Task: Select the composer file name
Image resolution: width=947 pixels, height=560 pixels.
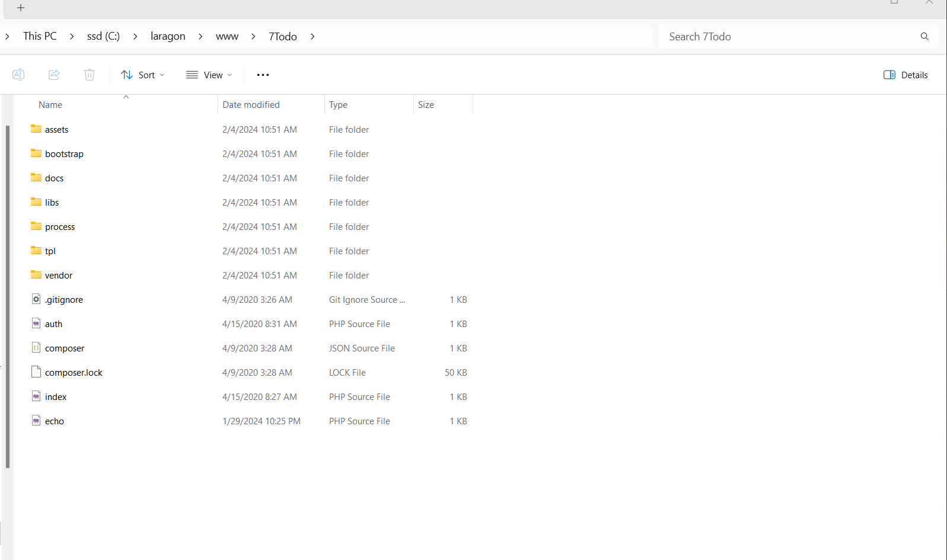Action: tap(65, 348)
